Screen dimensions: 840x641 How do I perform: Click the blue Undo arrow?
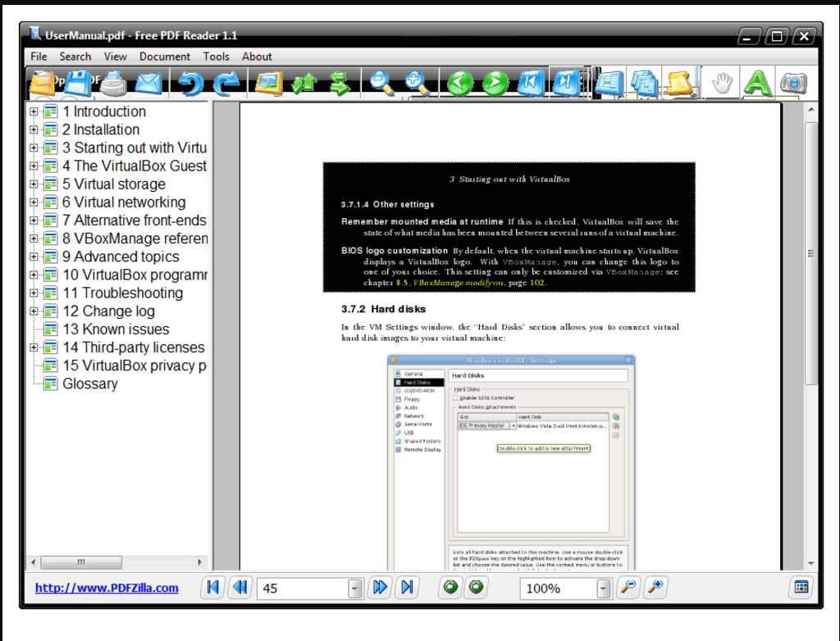pos(191,82)
